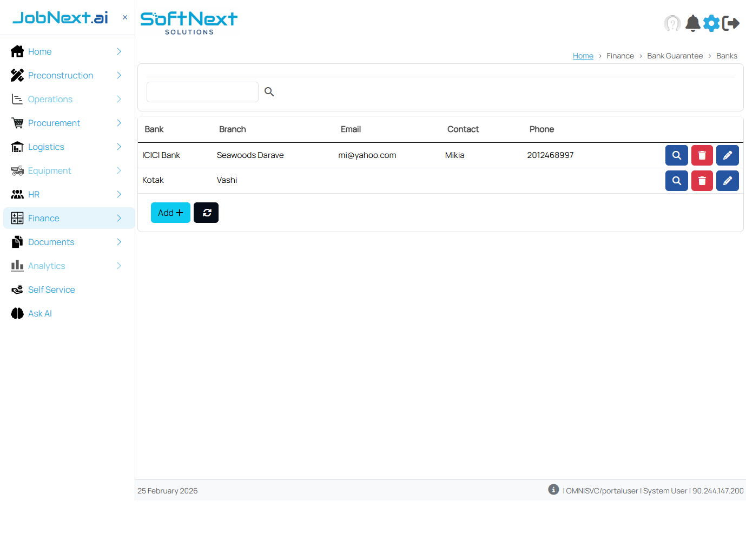
Task: Select Self Service in sidebar
Action: [51, 289]
